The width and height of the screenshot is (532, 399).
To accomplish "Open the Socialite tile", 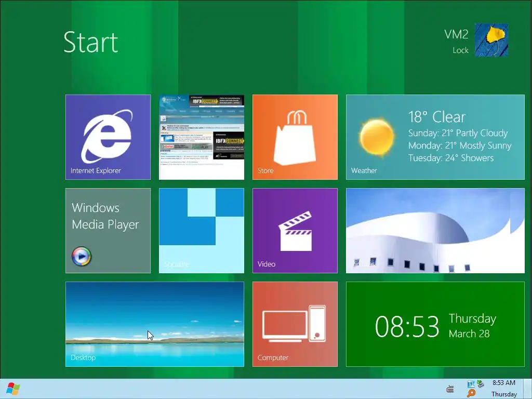I will click(x=202, y=231).
